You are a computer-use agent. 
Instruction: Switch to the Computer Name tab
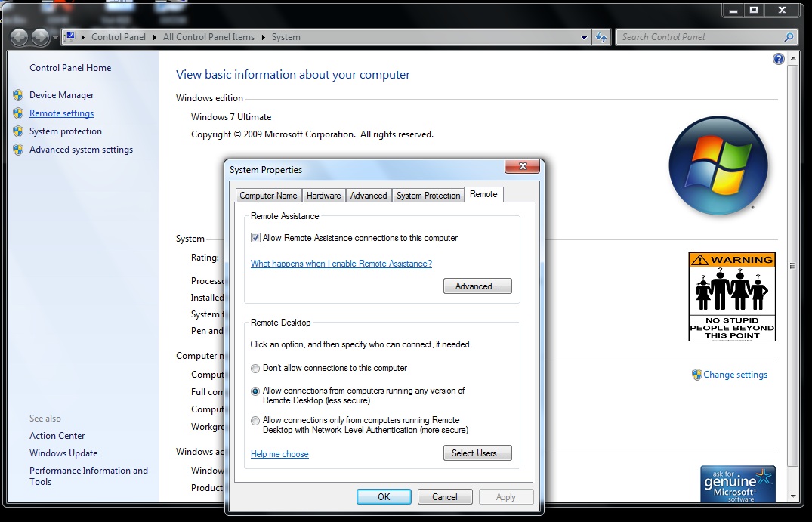click(268, 196)
